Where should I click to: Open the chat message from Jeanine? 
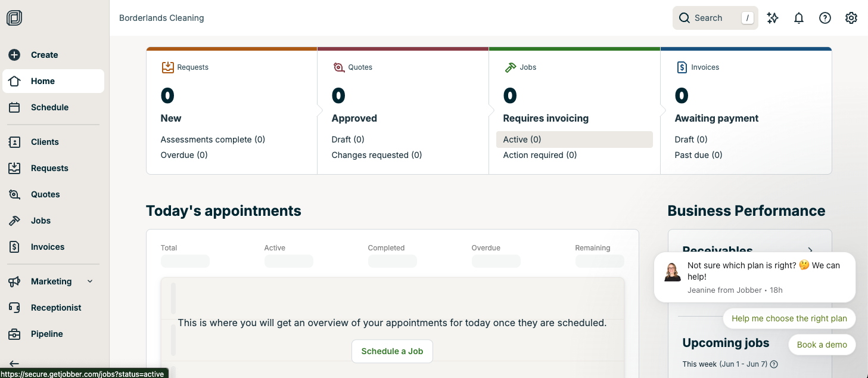coord(755,277)
